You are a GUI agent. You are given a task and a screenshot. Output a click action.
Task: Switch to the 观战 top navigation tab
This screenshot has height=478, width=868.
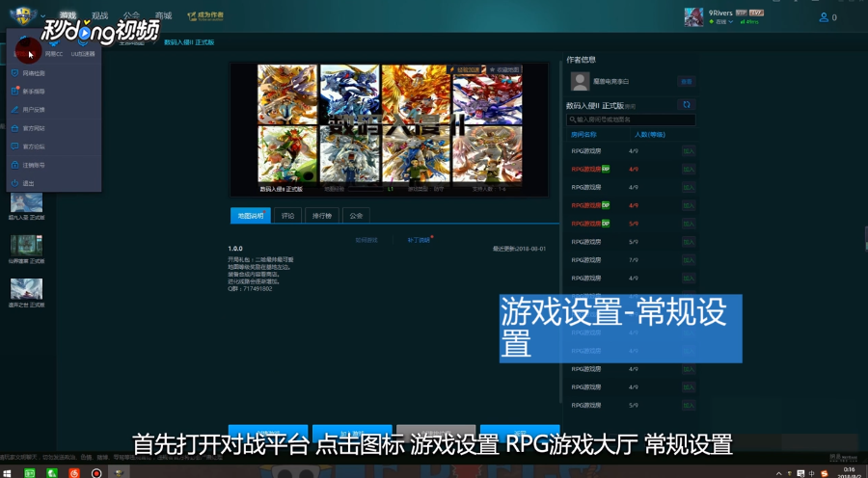point(99,15)
